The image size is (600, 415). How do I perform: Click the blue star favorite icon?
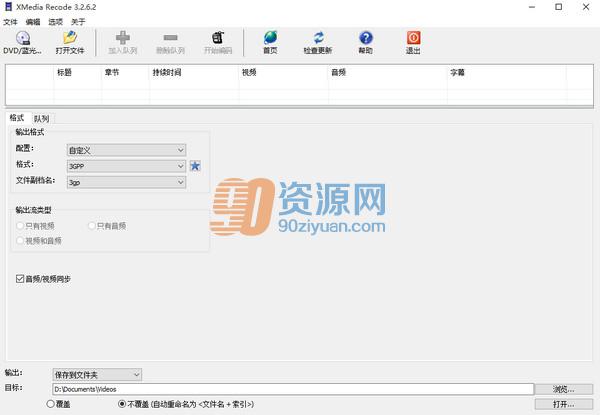coord(195,166)
